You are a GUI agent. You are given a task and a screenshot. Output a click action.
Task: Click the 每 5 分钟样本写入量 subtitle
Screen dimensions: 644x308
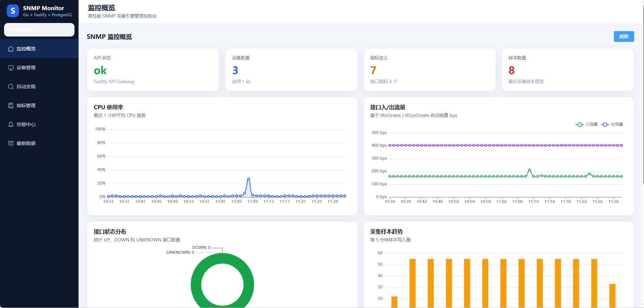click(x=390, y=240)
